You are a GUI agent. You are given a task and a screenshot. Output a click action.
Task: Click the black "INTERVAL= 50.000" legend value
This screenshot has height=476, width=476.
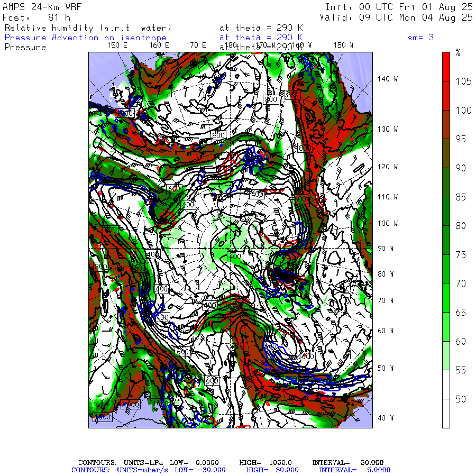(x=348, y=463)
